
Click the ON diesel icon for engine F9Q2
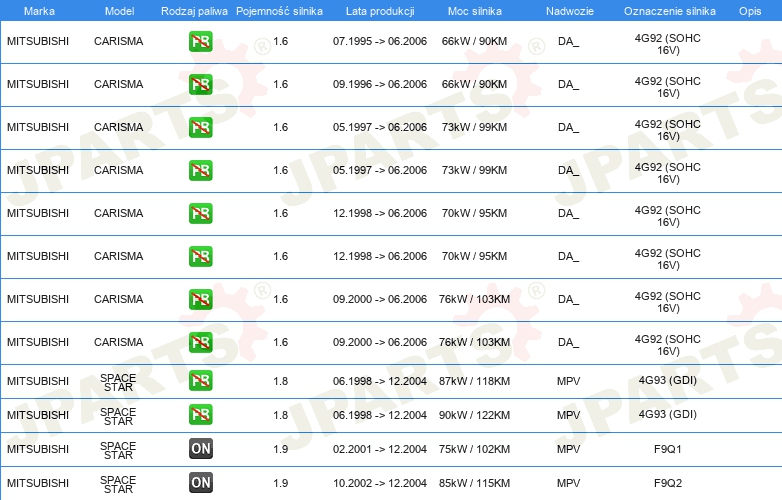(200, 483)
